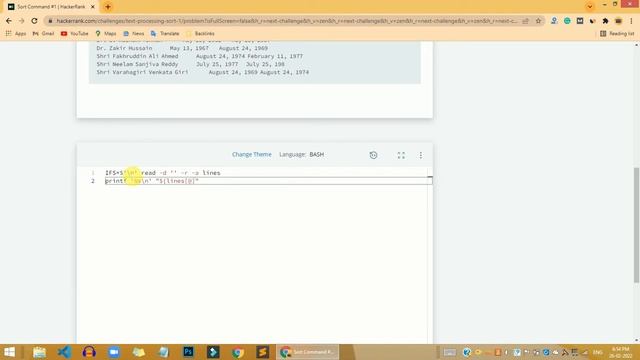Image resolution: width=640 pixels, height=360 pixels.
Task: Open editor more options menu
Action: (421, 155)
